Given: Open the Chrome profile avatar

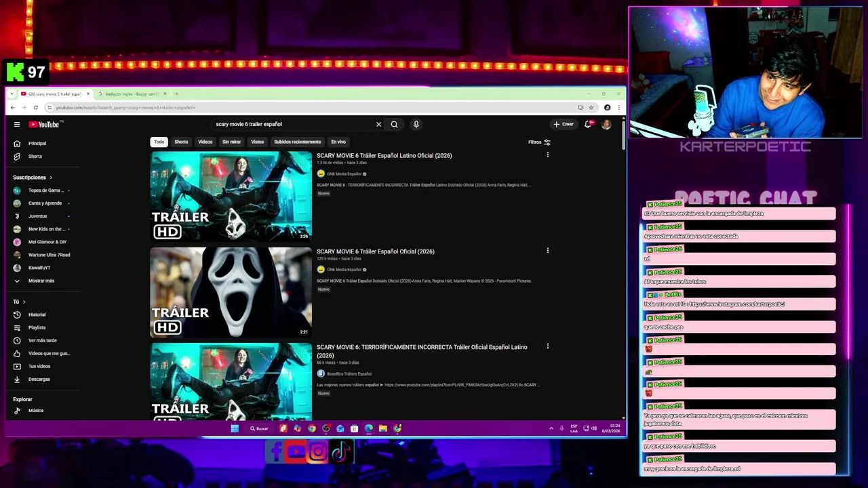Looking at the screenshot, I should coord(607,108).
